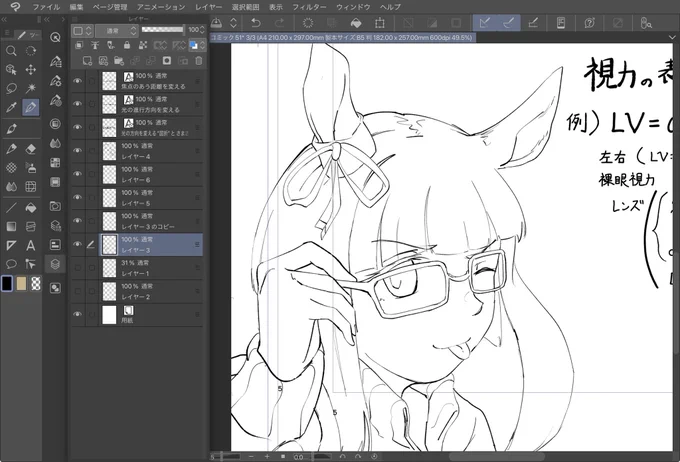The image size is (680, 462).
Task: Click the New layer folder icon
Action: (119, 61)
